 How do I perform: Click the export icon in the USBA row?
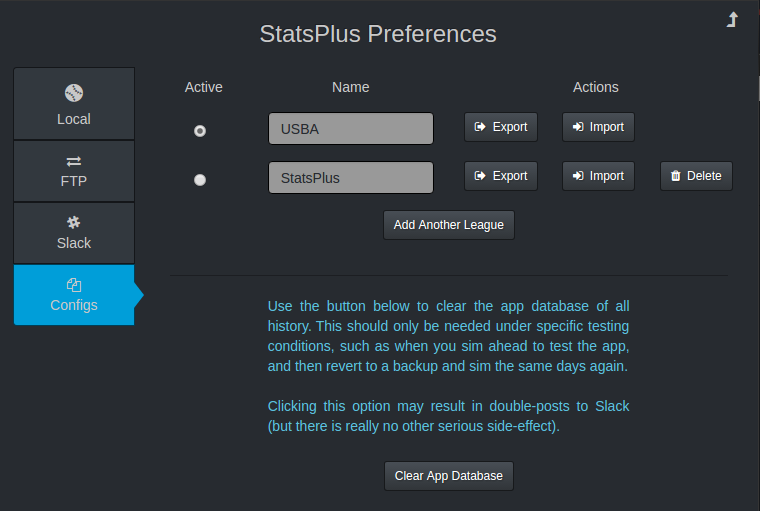click(x=480, y=127)
